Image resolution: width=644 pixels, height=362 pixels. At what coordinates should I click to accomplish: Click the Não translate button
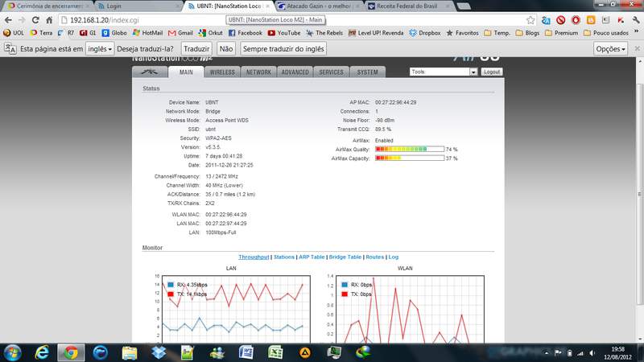(226, 49)
